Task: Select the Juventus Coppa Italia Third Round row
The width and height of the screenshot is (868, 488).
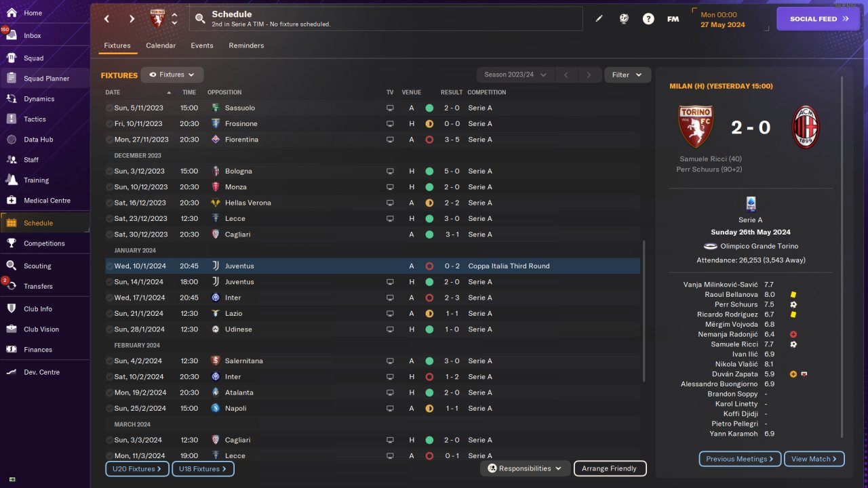Action: [x=372, y=266]
